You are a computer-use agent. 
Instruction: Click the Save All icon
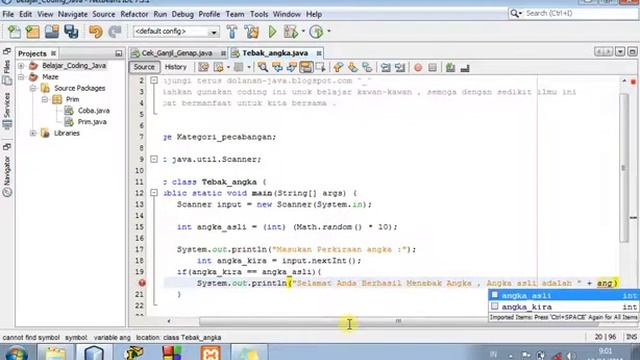click(x=71, y=31)
